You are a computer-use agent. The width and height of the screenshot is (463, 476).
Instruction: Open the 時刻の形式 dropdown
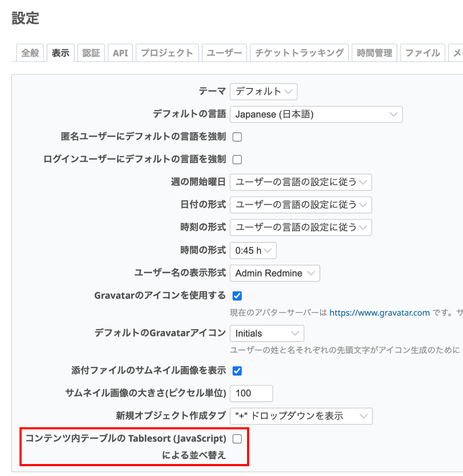[x=301, y=227]
